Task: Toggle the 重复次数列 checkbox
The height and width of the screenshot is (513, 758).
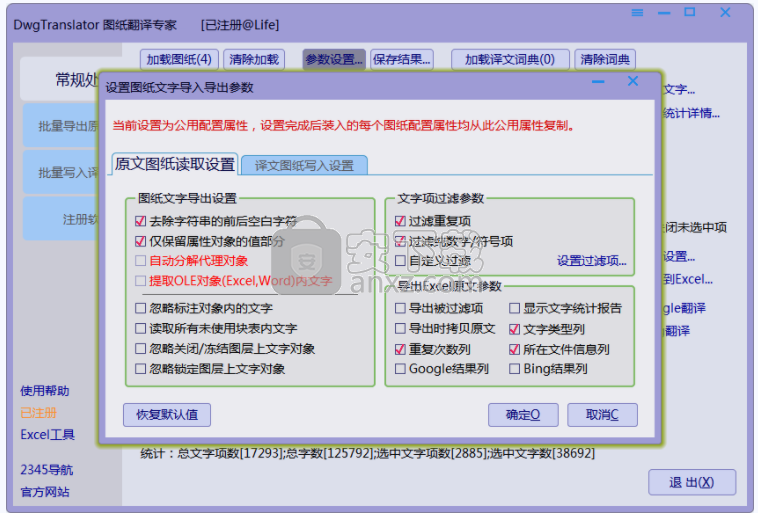Action: coord(401,349)
